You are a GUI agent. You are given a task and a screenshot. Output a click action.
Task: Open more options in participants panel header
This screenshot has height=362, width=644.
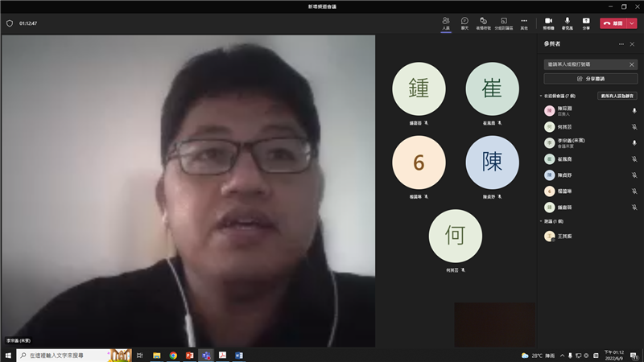[621, 44]
